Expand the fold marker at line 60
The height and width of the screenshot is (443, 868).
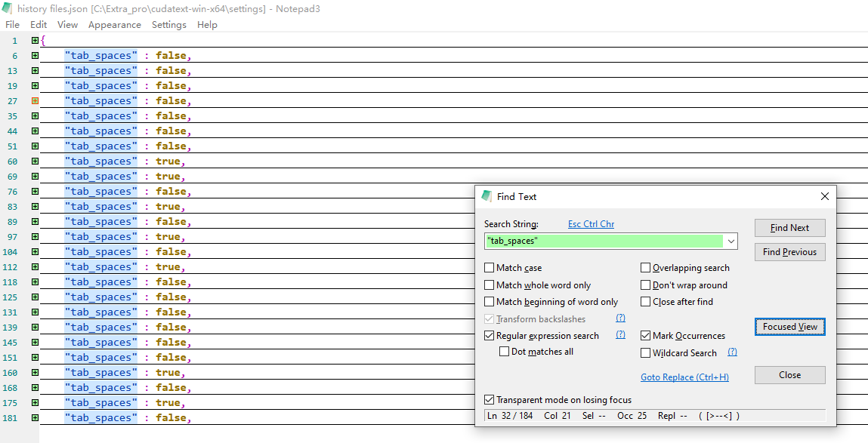pos(35,162)
